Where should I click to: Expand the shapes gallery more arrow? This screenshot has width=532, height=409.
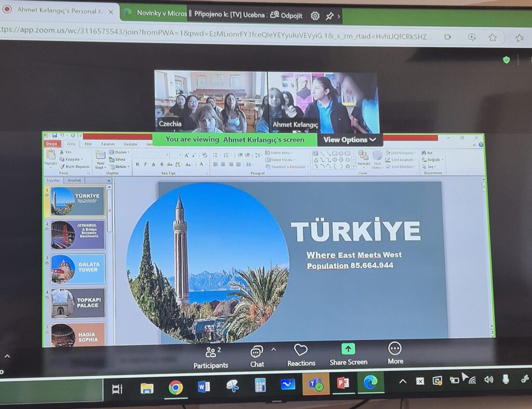point(354,166)
